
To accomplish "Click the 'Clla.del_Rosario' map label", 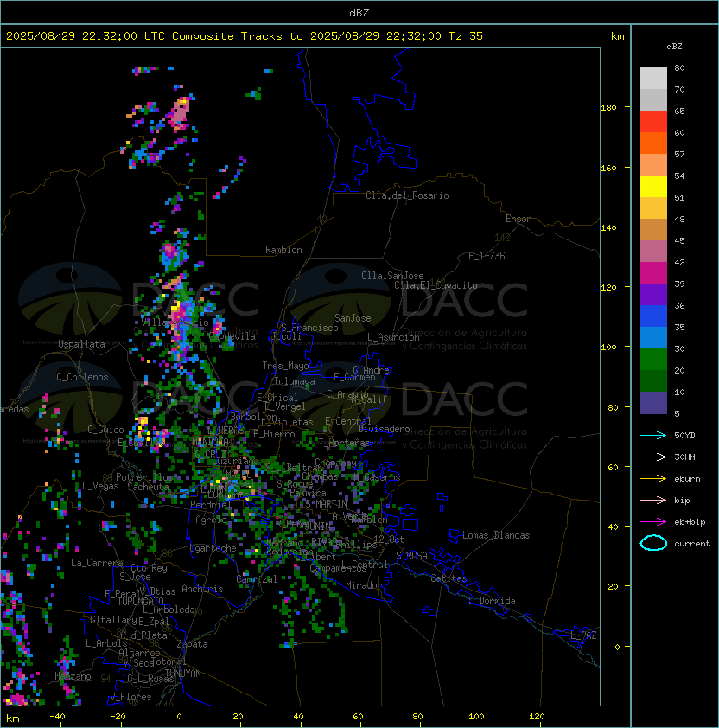I will pyautogui.click(x=407, y=195).
